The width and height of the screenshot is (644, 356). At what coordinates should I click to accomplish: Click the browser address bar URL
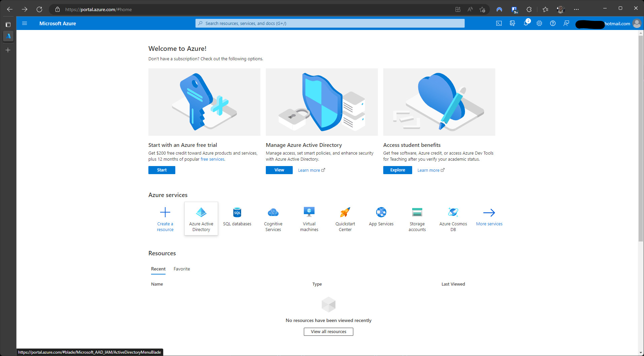98,9
